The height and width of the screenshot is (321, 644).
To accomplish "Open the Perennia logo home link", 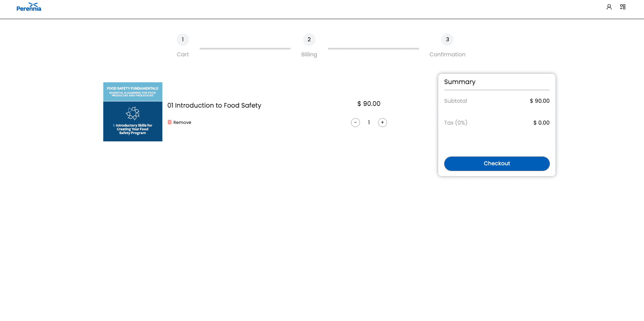I will (29, 7).
